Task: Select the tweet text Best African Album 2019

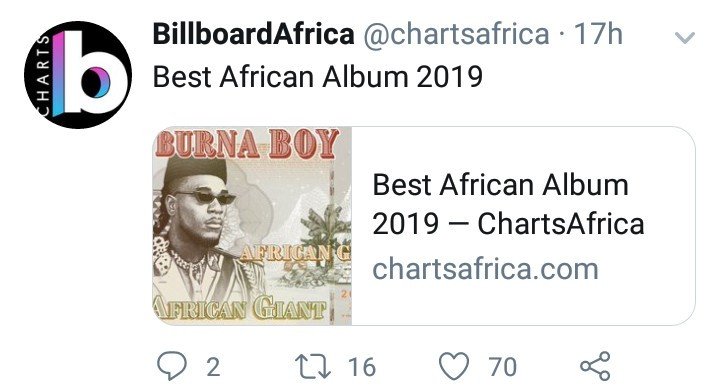Action: (318, 76)
